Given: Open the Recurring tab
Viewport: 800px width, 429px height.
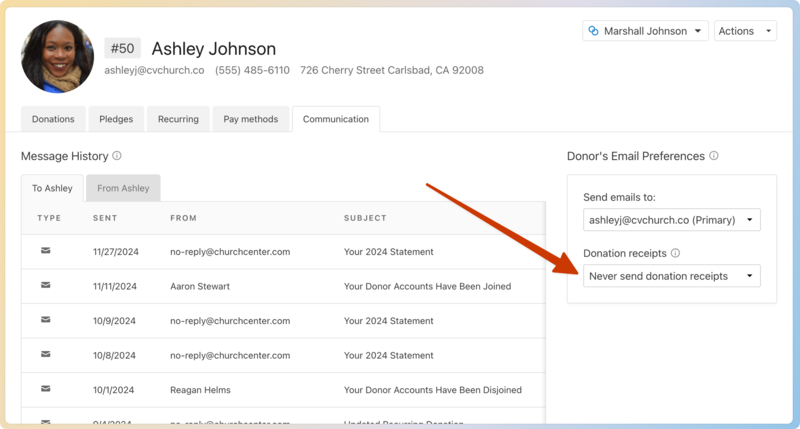Looking at the screenshot, I should point(178,119).
